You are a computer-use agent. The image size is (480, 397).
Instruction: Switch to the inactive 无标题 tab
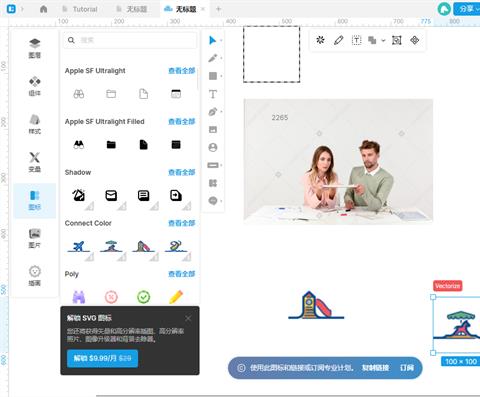[132, 9]
